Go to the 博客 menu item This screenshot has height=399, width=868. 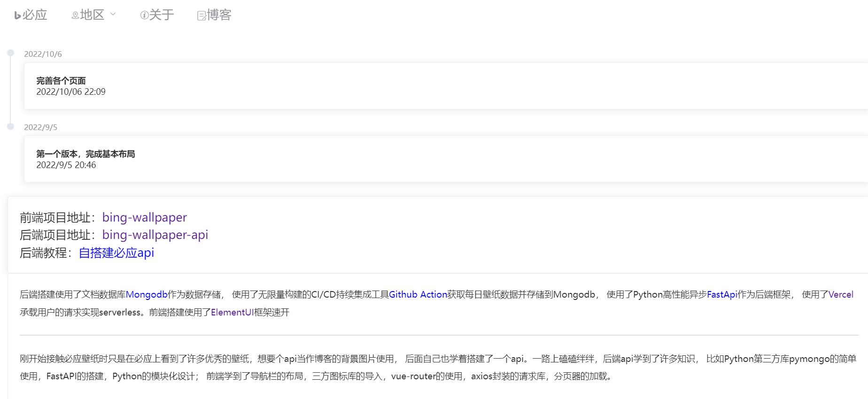tap(219, 15)
